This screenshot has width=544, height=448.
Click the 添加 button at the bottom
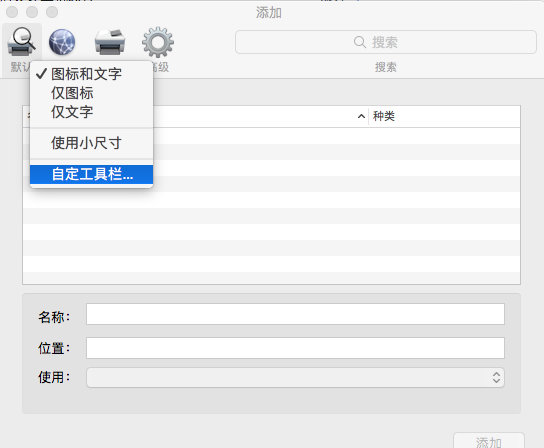[x=489, y=441]
